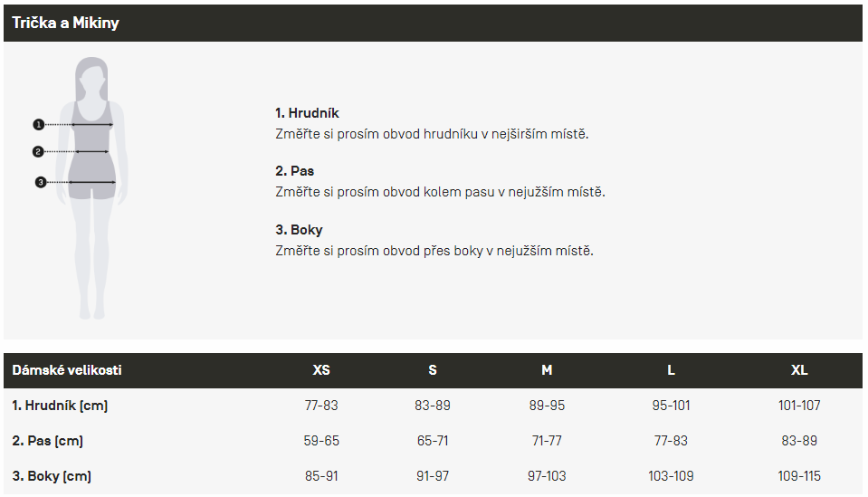Select the S size column header
The height and width of the screenshot is (497, 868).
pos(433,370)
